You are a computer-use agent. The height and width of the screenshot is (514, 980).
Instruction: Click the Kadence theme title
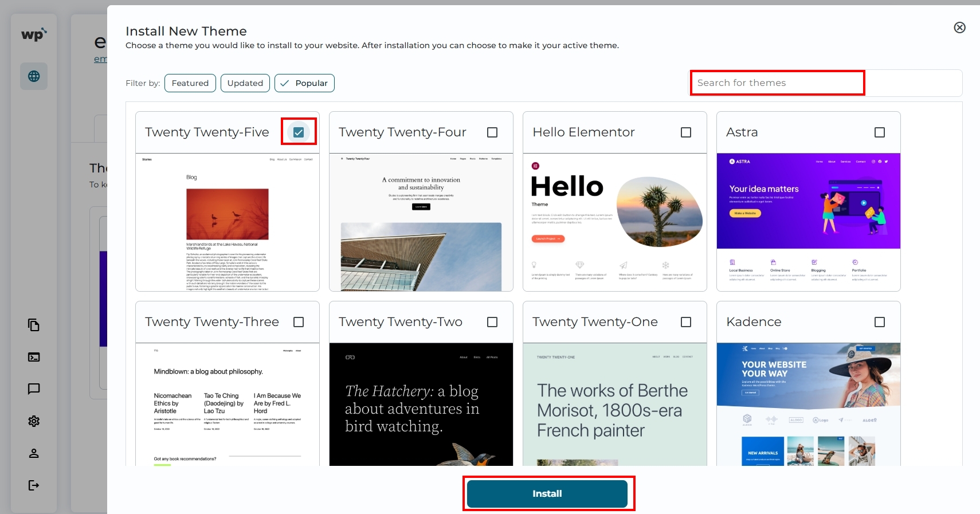pos(754,322)
